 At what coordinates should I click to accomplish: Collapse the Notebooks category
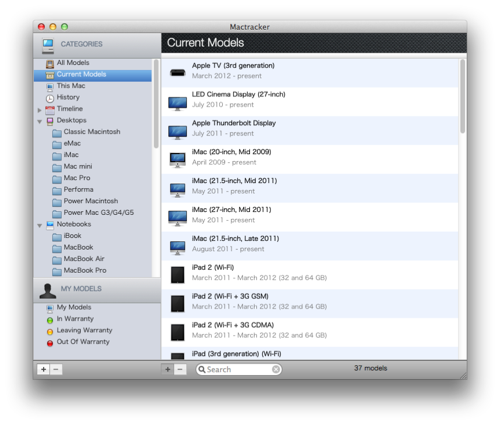pyautogui.click(x=40, y=226)
